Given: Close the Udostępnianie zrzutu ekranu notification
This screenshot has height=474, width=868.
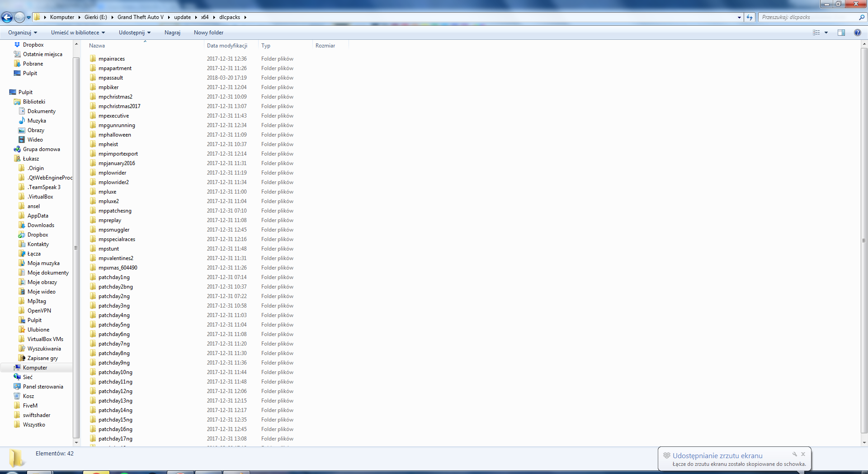Looking at the screenshot, I should tap(803, 454).
